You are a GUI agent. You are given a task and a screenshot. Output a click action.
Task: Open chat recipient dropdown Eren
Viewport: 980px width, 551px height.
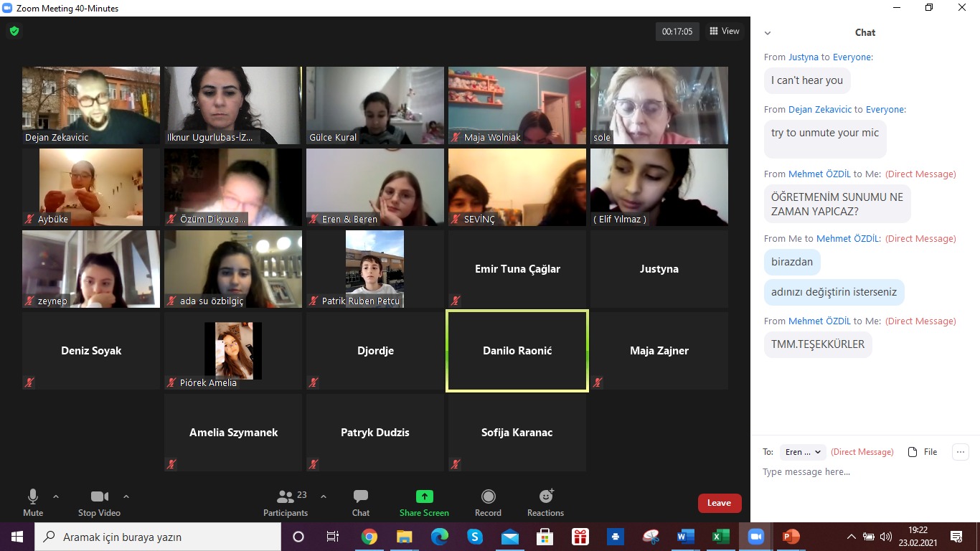(803, 452)
